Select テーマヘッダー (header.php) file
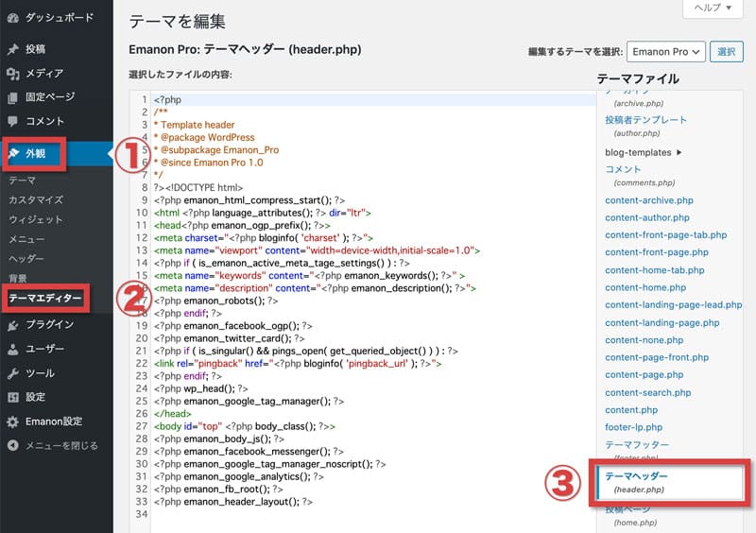The width and height of the screenshot is (756, 533). [670, 482]
